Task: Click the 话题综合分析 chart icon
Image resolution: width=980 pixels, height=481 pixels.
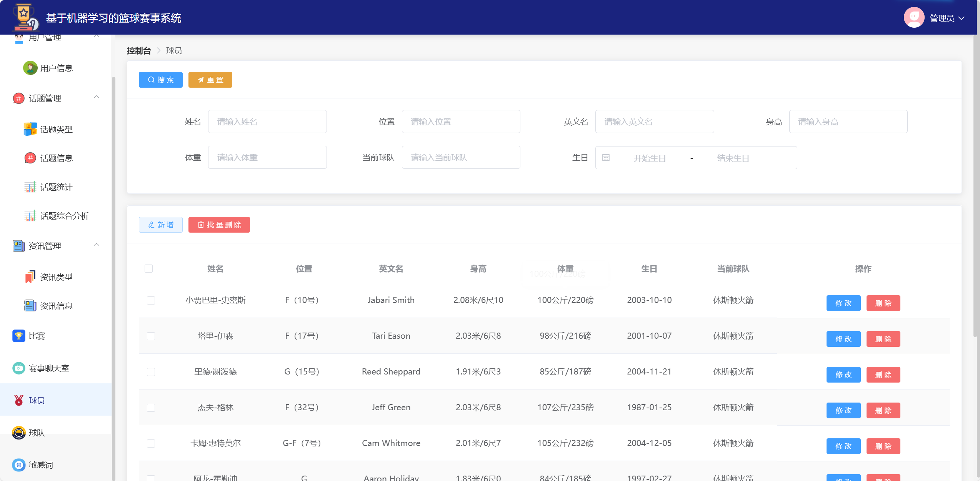Action: pyautogui.click(x=30, y=216)
